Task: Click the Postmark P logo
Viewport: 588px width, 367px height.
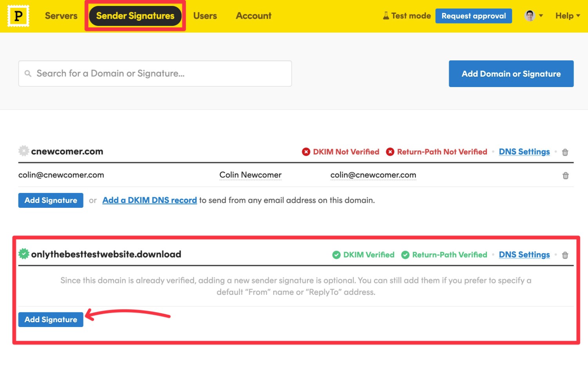Action: 18,16
